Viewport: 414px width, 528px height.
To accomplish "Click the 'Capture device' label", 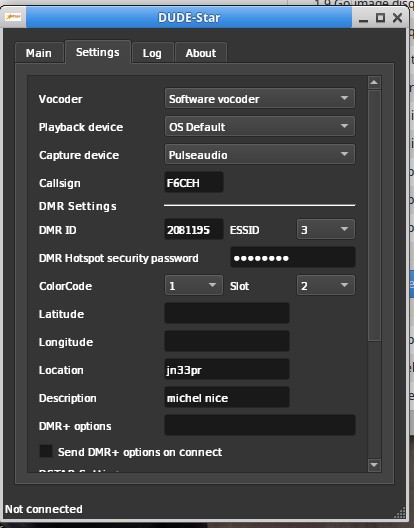I will pos(79,155).
